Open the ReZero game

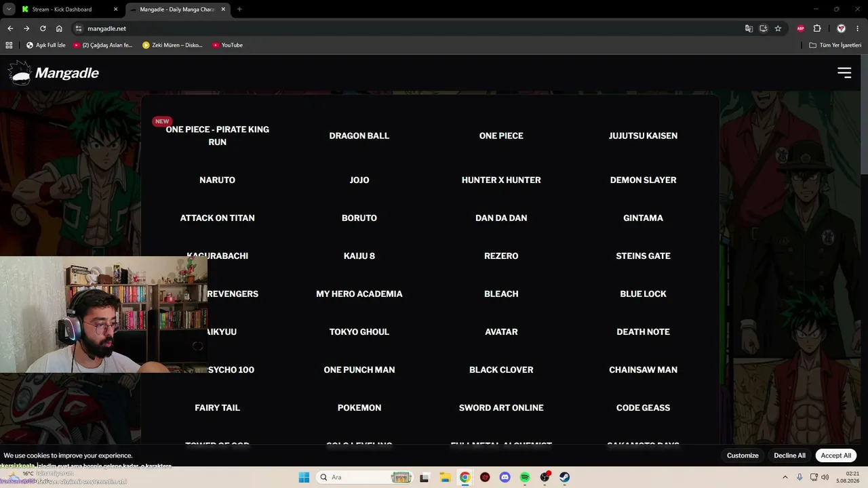click(501, 256)
